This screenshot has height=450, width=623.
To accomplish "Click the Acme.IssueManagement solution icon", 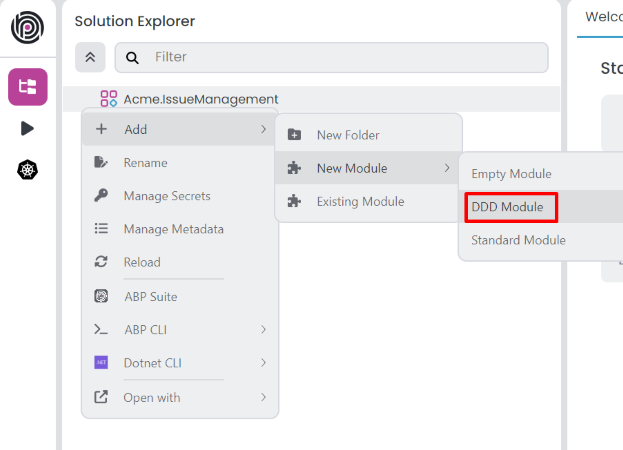I will (x=109, y=99).
